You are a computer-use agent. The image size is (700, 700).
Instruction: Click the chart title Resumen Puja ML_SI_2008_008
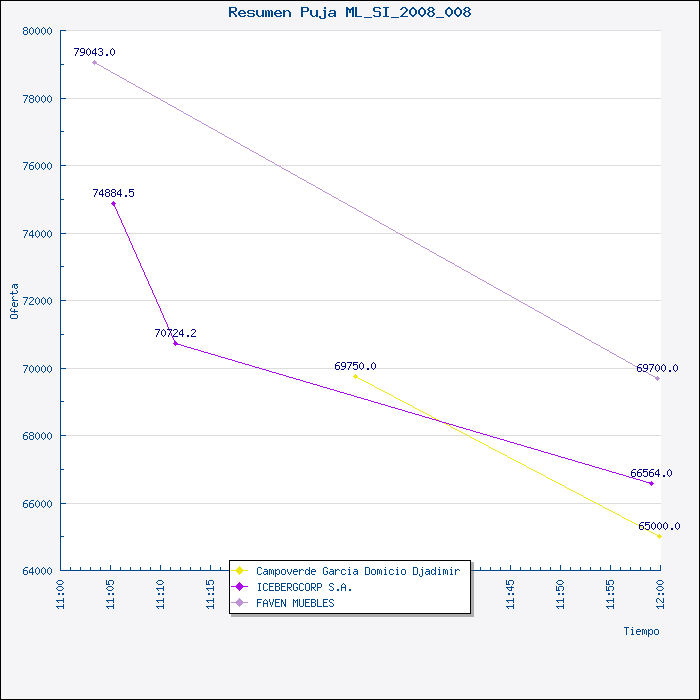pyautogui.click(x=350, y=12)
